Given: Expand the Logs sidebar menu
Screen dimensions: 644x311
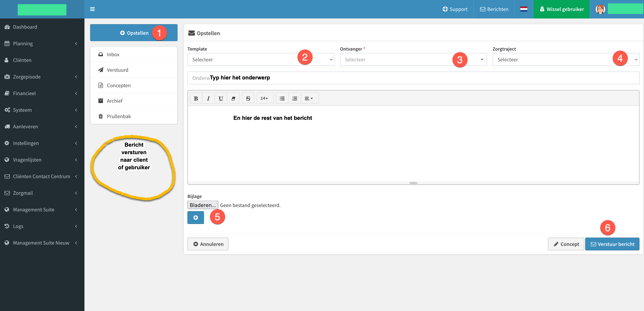Looking at the screenshot, I should tap(42, 226).
